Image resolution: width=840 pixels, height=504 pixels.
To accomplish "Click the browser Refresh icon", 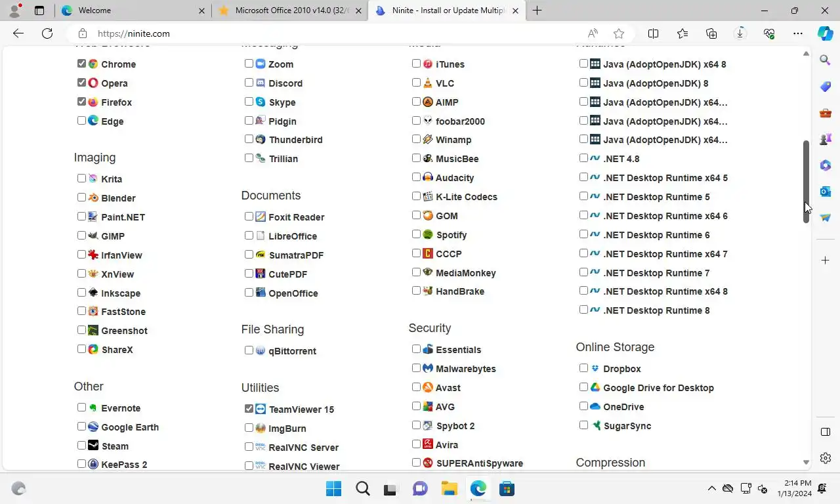I will pos(47,33).
